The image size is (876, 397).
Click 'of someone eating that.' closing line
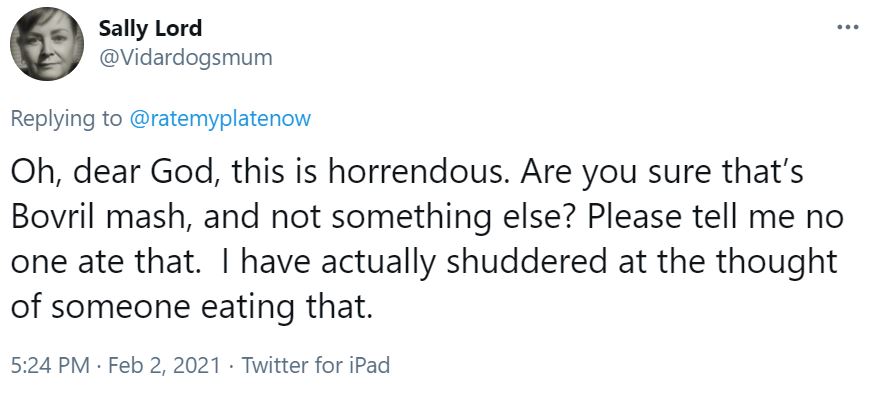192,308
